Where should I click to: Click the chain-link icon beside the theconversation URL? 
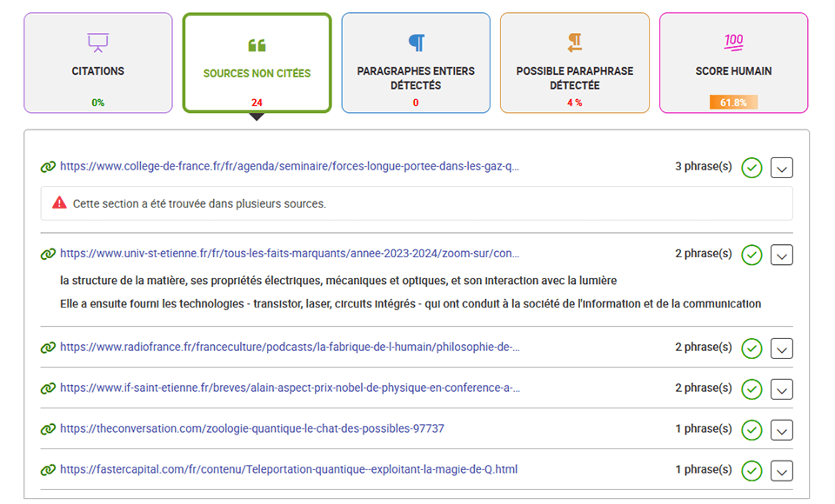click(48, 429)
